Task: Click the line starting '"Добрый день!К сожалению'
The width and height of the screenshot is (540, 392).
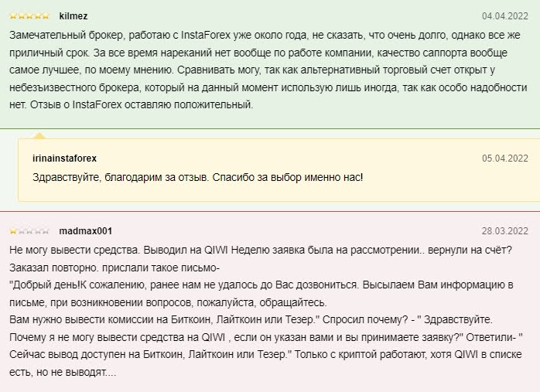Action: (x=261, y=285)
